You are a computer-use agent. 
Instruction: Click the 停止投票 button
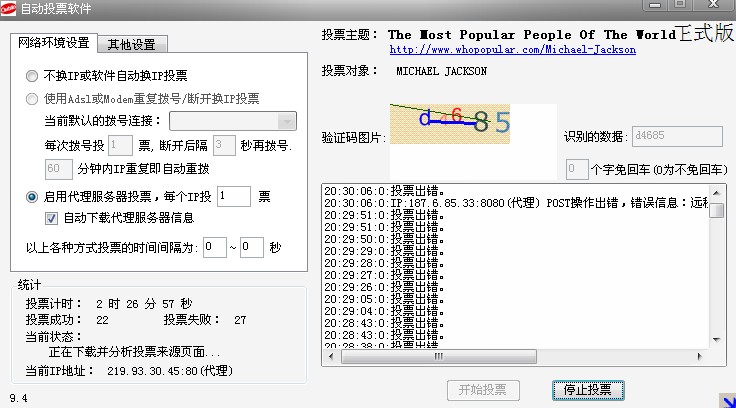(588, 390)
